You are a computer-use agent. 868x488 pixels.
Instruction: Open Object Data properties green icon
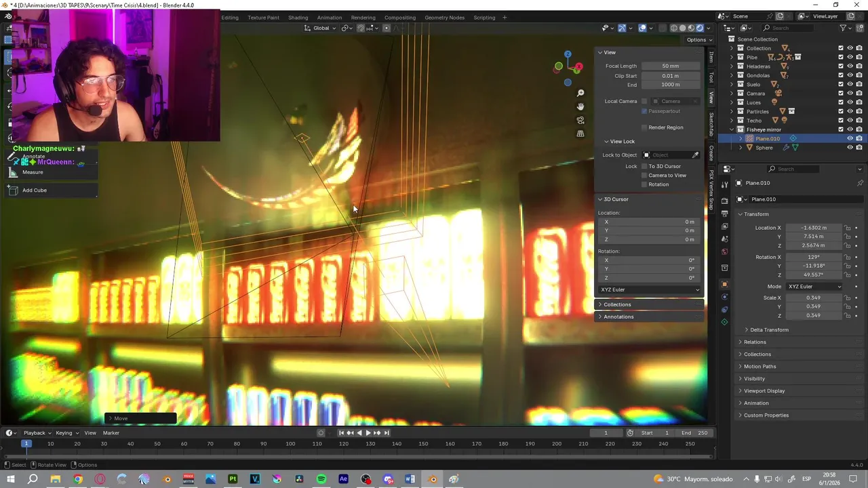point(724,323)
